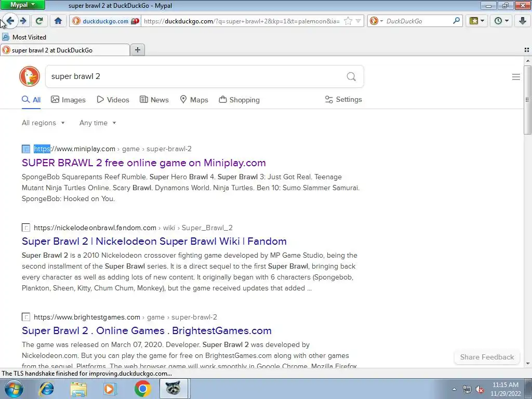
Task: Click the network tray icon
Action: tap(467, 389)
